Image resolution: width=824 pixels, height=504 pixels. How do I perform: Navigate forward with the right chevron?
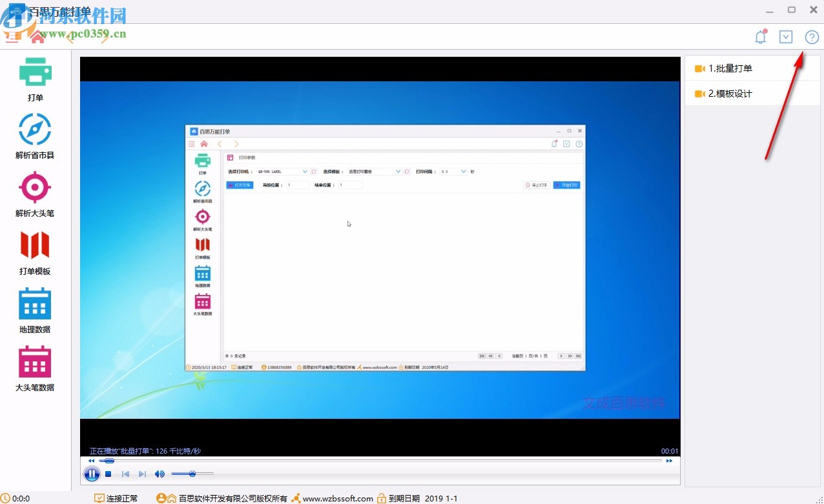[x=105, y=37]
